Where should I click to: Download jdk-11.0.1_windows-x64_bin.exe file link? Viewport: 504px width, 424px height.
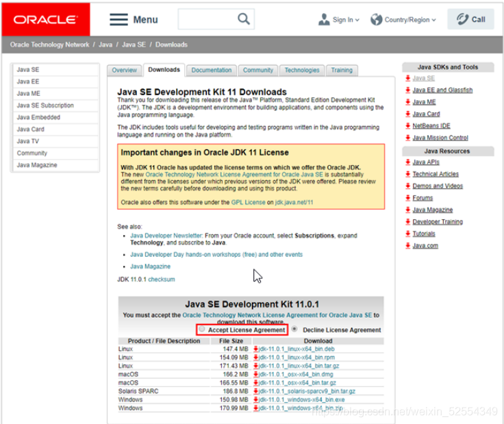pyautogui.click(x=301, y=399)
